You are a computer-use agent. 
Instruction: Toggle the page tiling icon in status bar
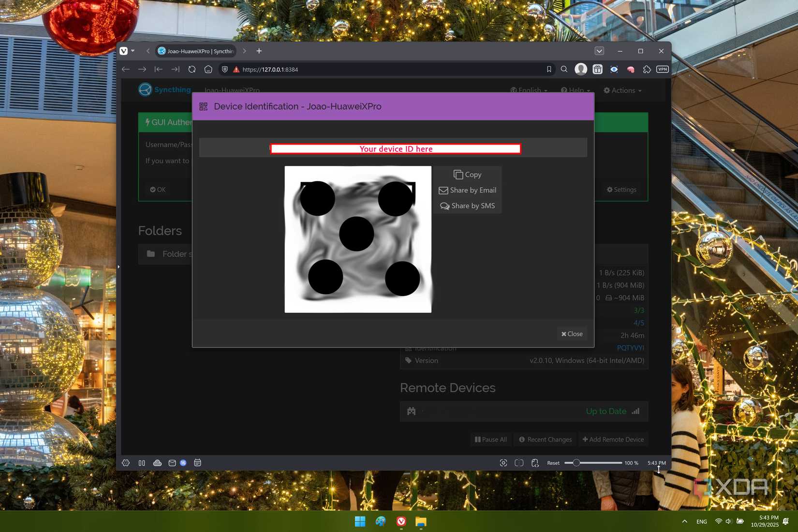point(518,463)
